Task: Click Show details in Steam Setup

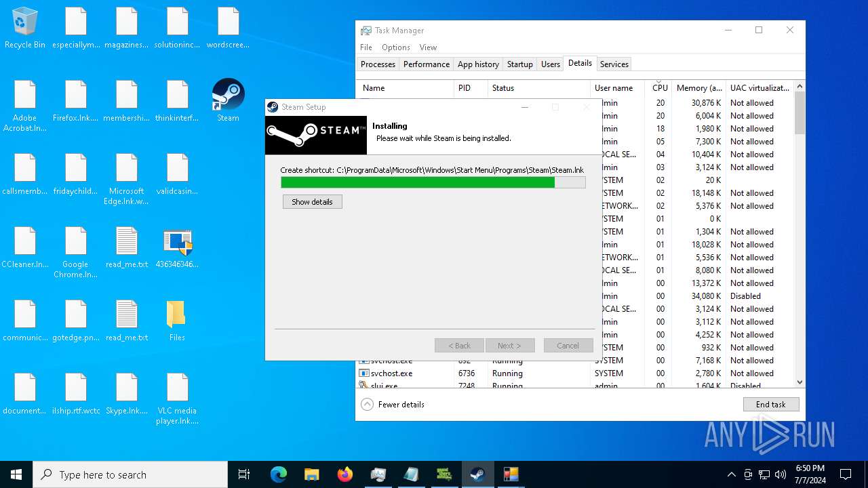Action: click(313, 202)
